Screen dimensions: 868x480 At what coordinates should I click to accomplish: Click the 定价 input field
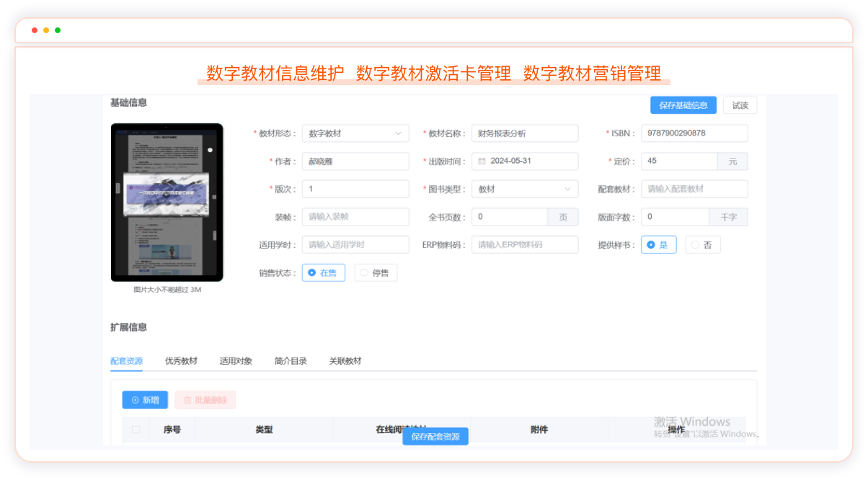[679, 161]
